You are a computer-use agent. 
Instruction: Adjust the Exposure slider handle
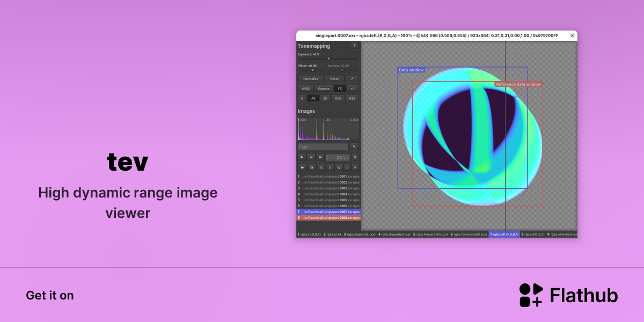coord(328,58)
